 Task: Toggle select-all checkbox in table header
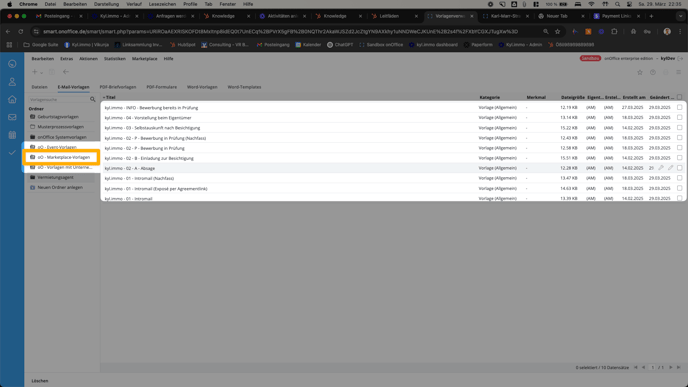point(679,97)
